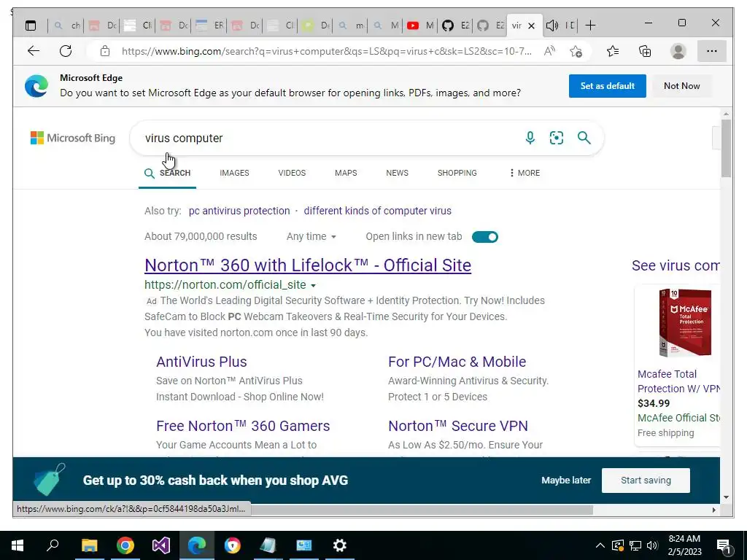Open the profile avatar menu

coord(678,51)
